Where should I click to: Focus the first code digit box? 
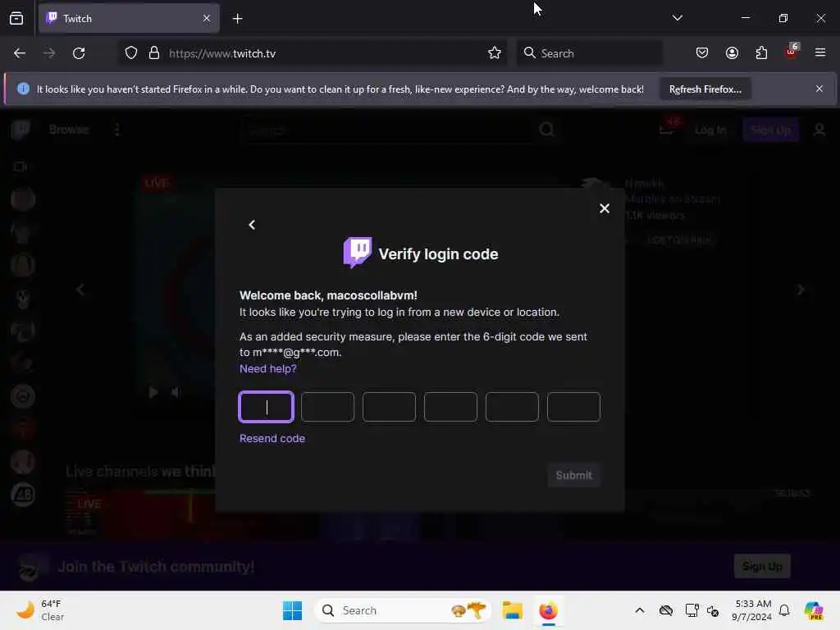click(x=267, y=407)
